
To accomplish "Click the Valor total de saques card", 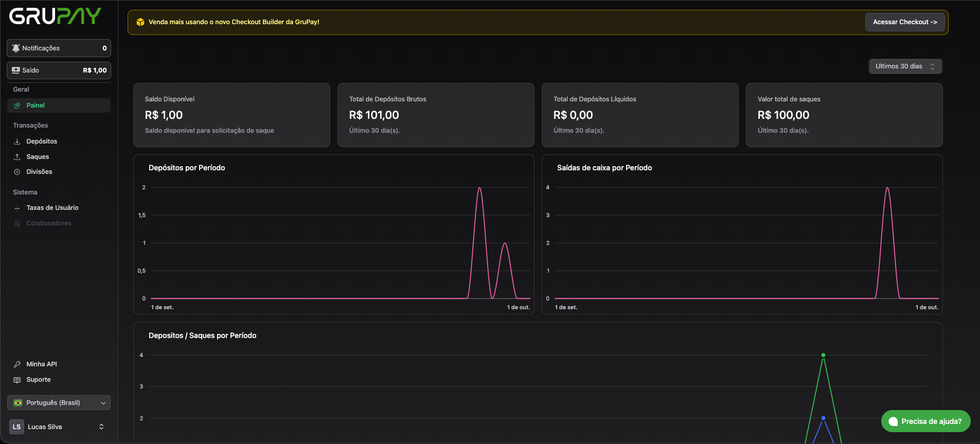I will click(x=844, y=115).
